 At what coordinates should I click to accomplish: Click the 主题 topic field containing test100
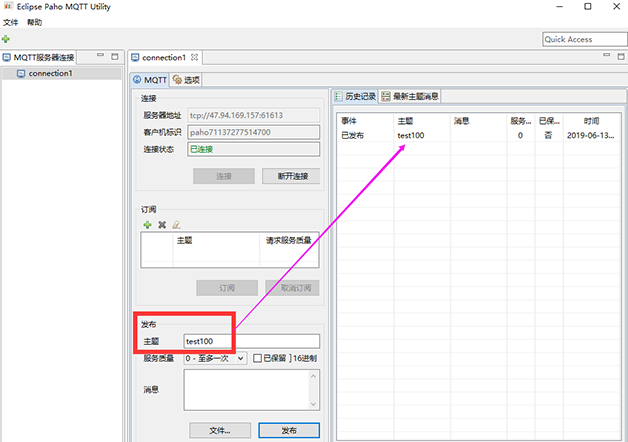coord(250,341)
